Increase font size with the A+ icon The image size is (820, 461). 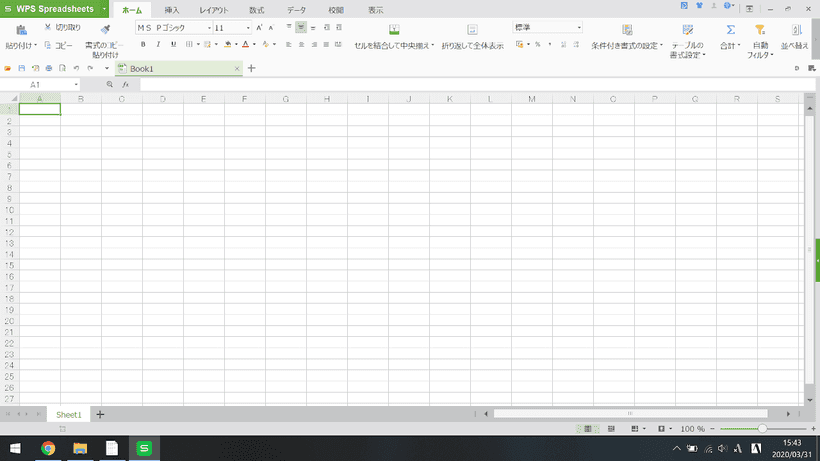(259, 28)
